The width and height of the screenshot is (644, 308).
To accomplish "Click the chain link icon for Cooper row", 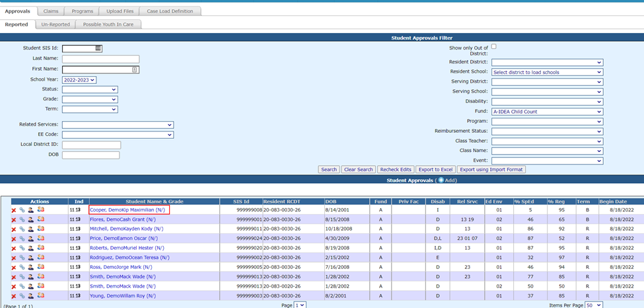I will point(22,210).
